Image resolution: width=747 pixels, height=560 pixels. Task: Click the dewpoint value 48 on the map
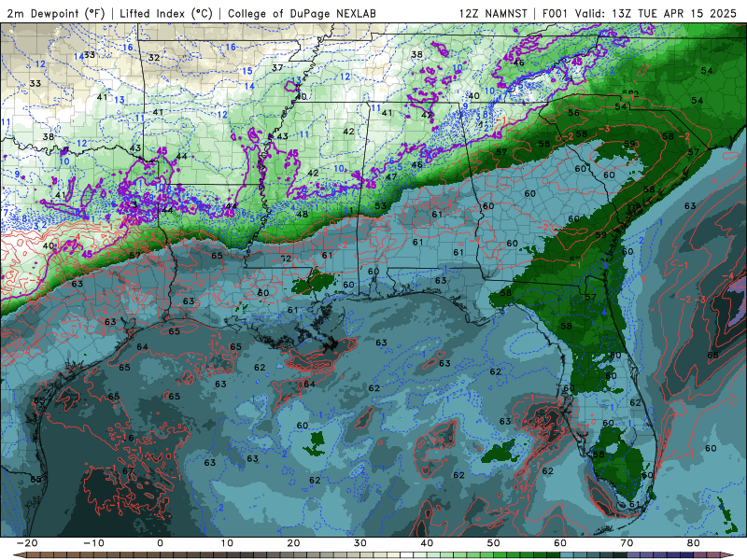302,215
